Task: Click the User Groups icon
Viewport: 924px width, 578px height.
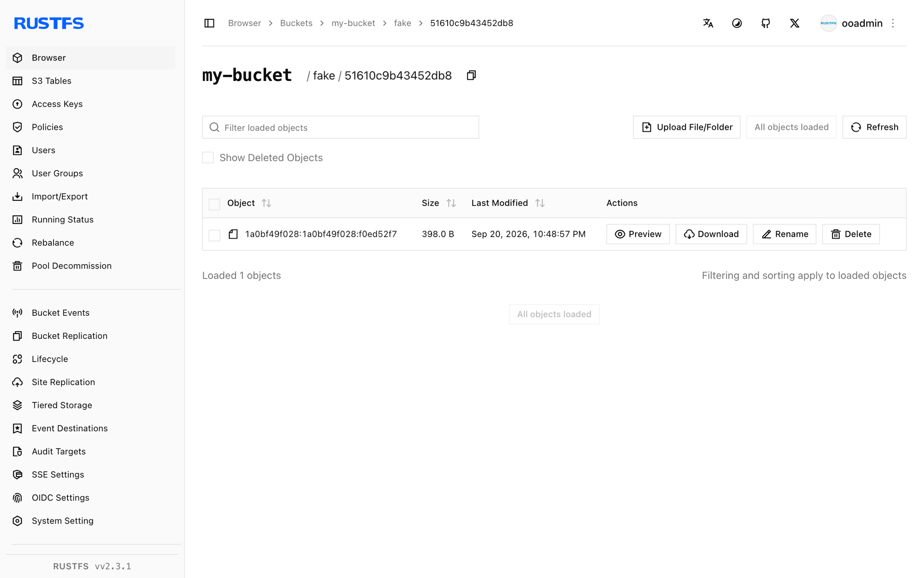Action: click(x=18, y=173)
